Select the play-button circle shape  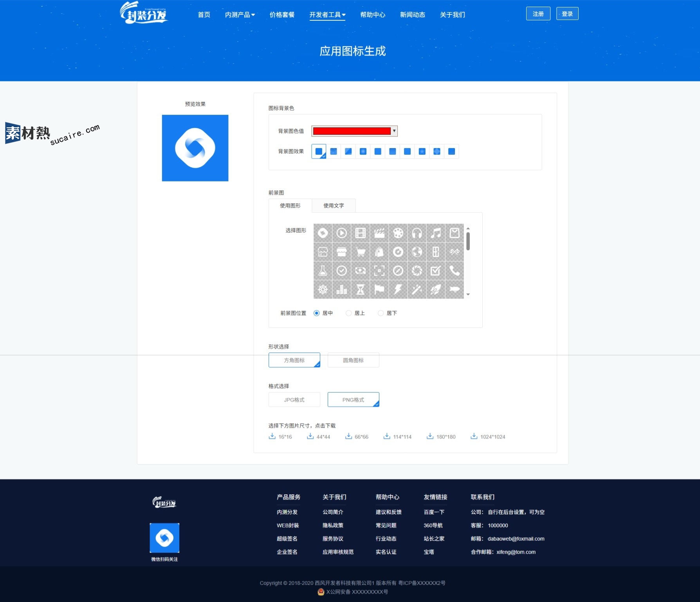[341, 233]
